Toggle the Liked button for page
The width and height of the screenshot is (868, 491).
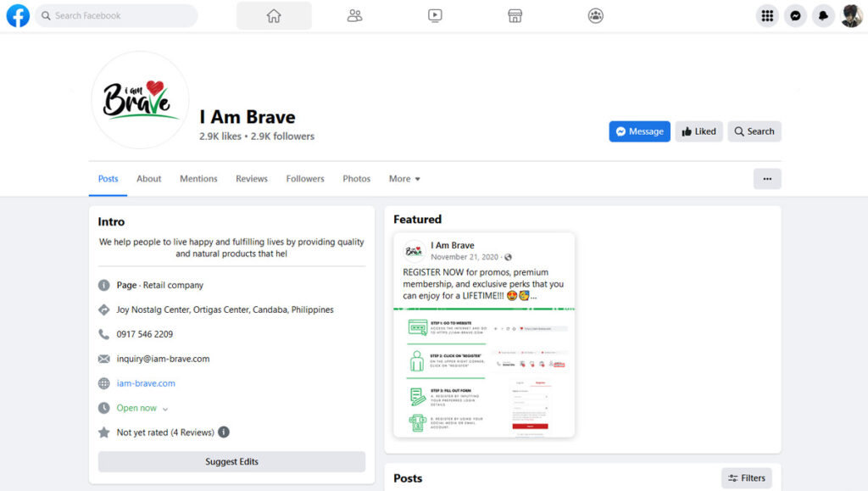[698, 131]
